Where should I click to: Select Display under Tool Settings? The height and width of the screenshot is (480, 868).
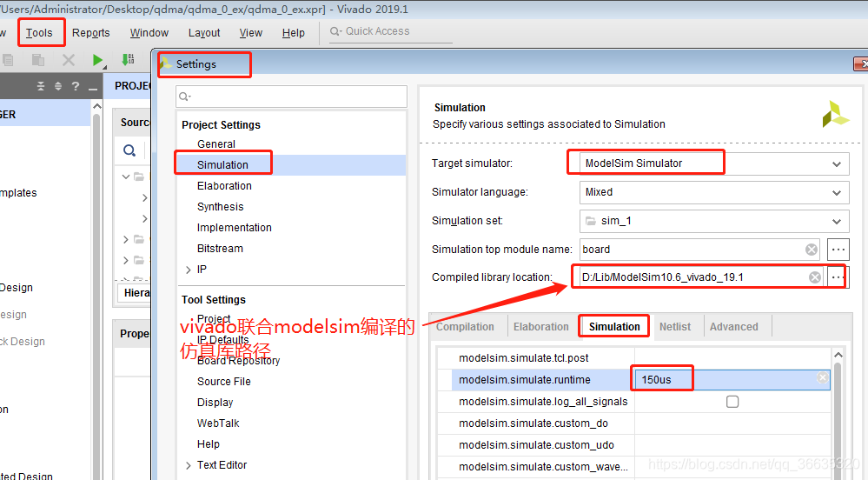(x=215, y=403)
